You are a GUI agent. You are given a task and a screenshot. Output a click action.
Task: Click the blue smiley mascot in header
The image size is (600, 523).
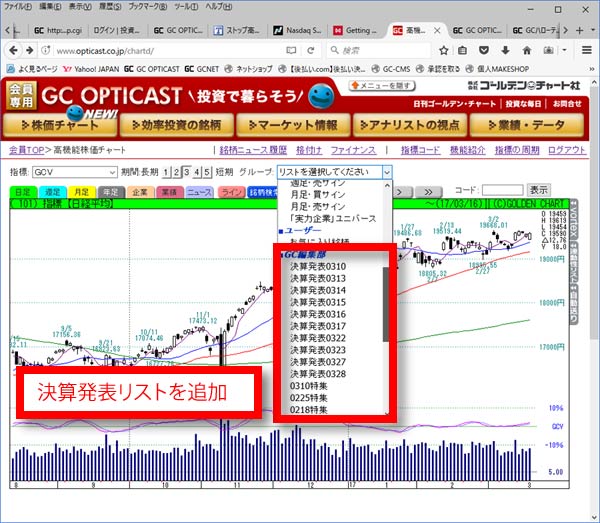(x=321, y=96)
